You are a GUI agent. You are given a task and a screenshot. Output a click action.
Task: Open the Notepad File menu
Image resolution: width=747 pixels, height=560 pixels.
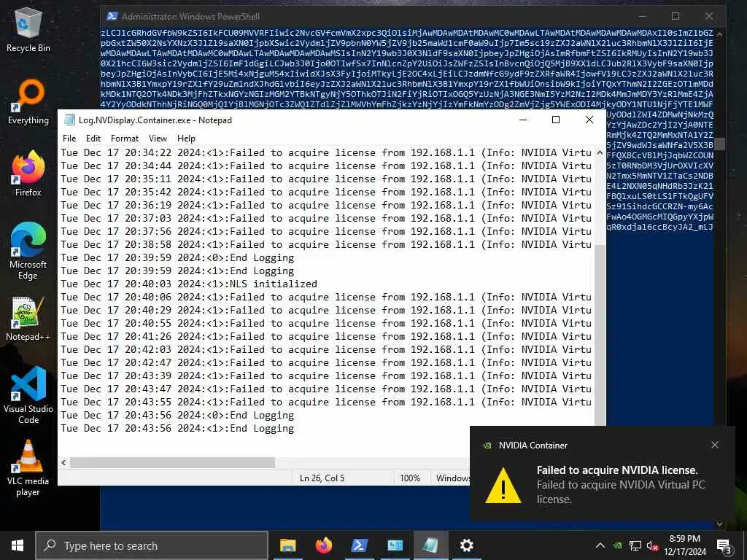point(69,138)
